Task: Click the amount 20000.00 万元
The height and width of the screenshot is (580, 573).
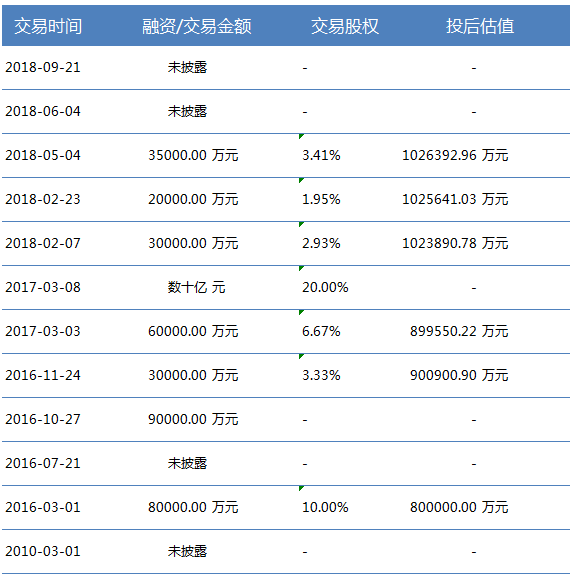Action: point(193,199)
